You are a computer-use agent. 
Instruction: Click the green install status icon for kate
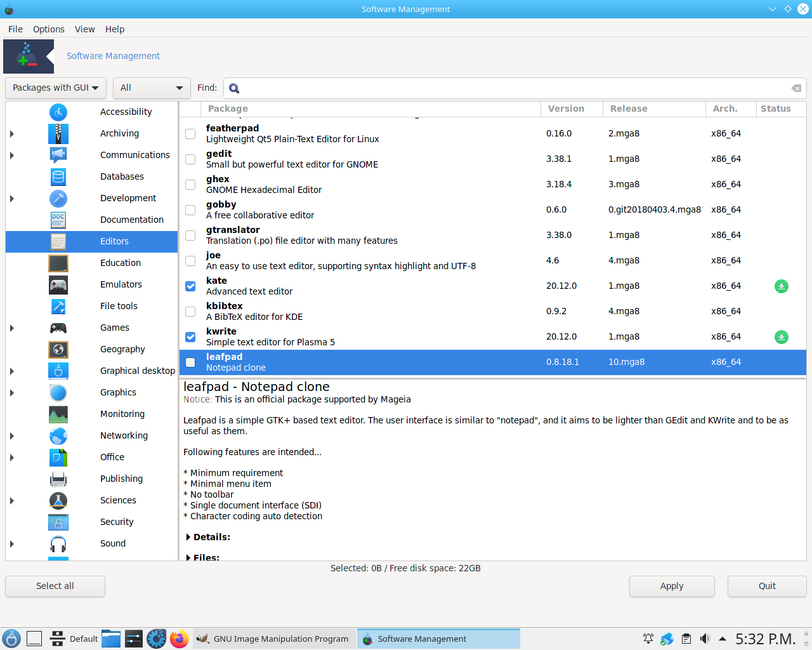pos(782,286)
